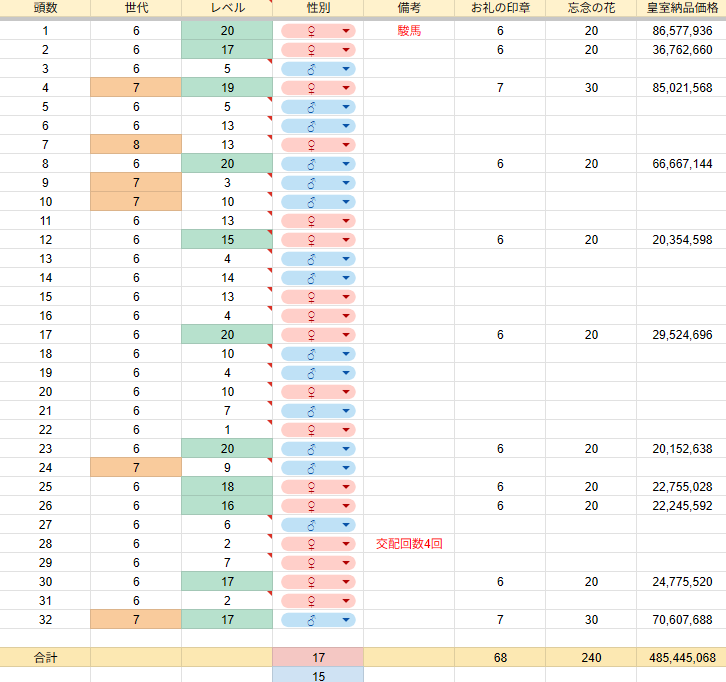The width and height of the screenshot is (726, 682).
Task: Select the pink female count cell 17
Action: click(318, 657)
